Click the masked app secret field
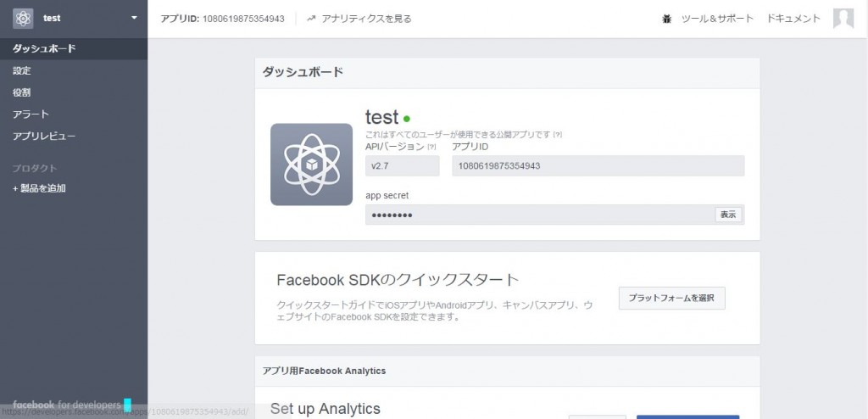The image size is (868, 419). (554, 215)
